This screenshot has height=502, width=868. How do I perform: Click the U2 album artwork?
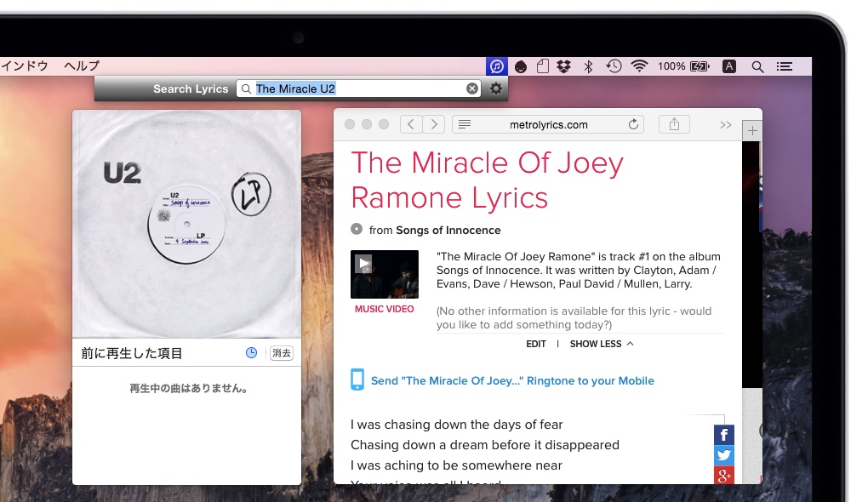pos(186,224)
